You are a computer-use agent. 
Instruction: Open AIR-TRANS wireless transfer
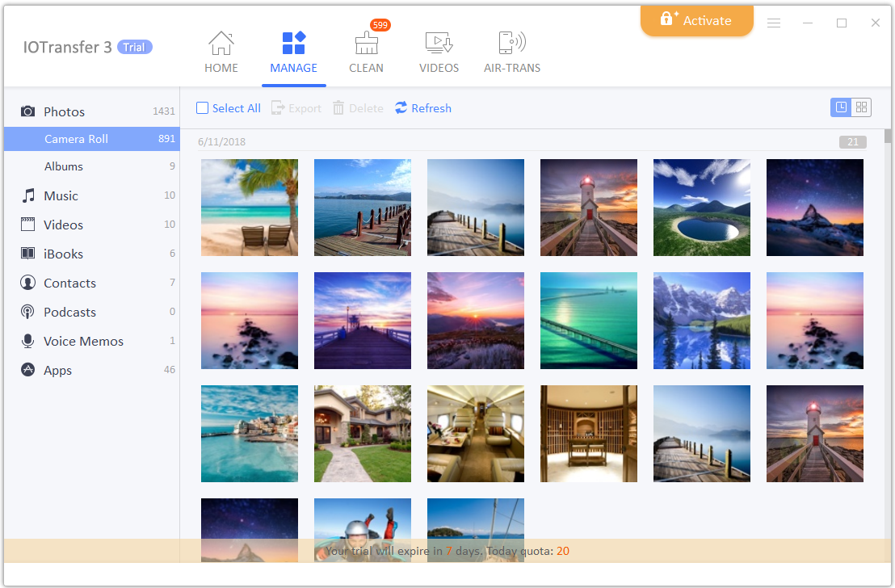[512, 44]
